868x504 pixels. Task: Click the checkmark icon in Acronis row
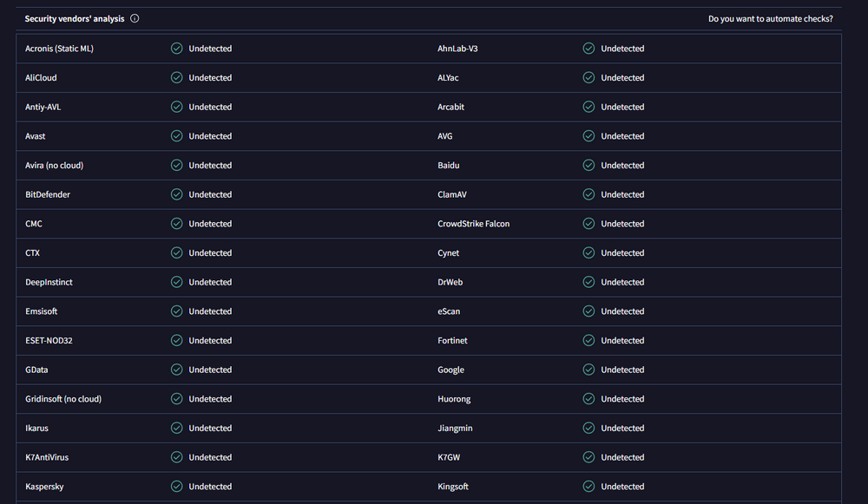(177, 49)
